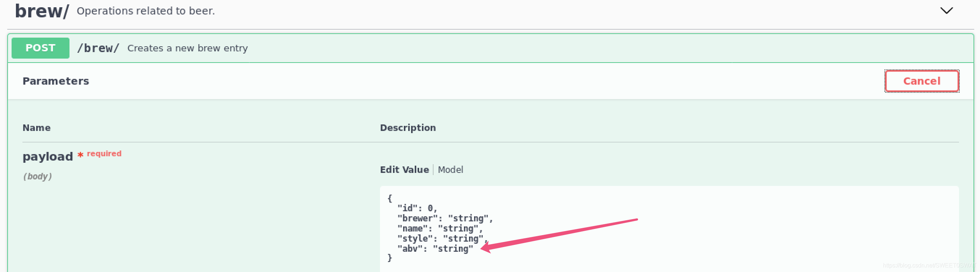Viewport: 980px width, 272px height.
Task: Click the '"name": "string"' line in body
Action: click(x=440, y=229)
